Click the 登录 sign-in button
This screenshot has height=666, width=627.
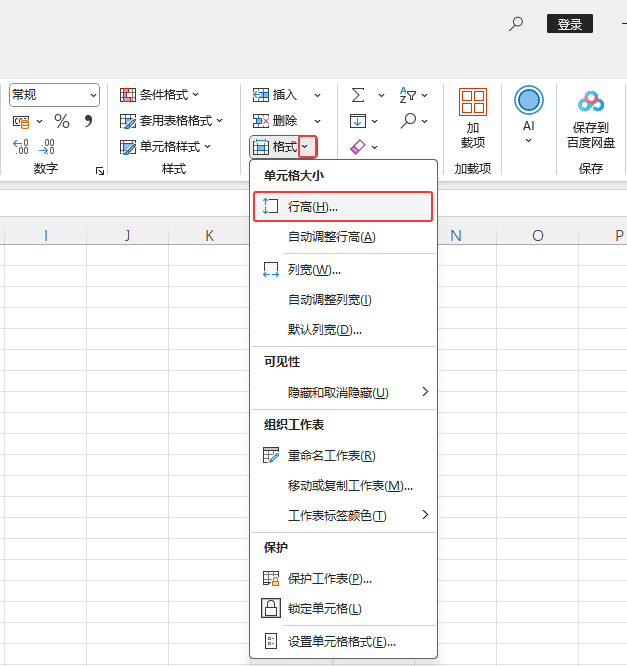pyautogui.click(x=570, y=24)
